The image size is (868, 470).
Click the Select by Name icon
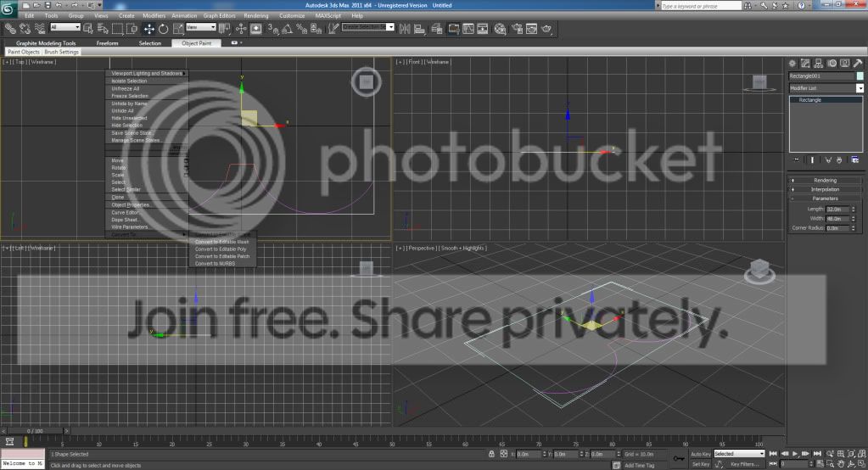(x=103, y=29)
